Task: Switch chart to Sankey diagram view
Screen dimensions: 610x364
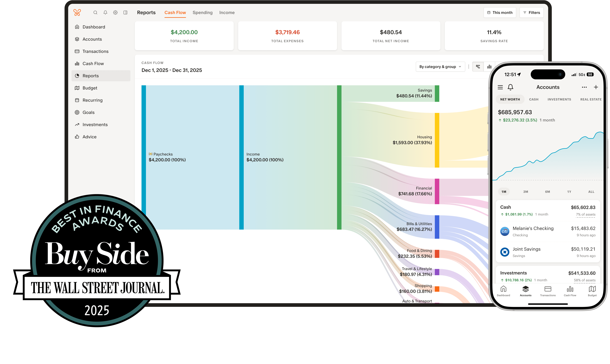Action: (x=478, y=67)
